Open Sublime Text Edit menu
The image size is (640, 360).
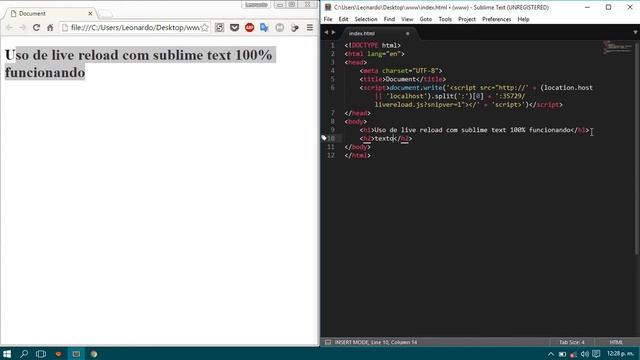point(343,19)
